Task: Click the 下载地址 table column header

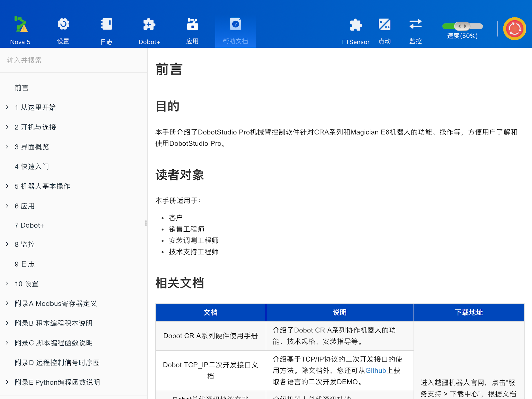Action: point(469,312)
